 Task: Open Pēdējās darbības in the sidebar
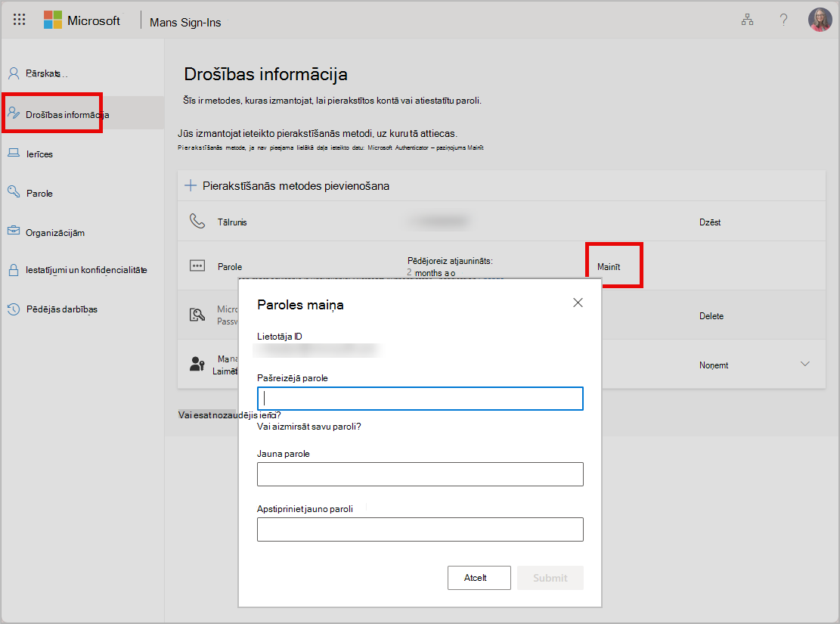61,309
